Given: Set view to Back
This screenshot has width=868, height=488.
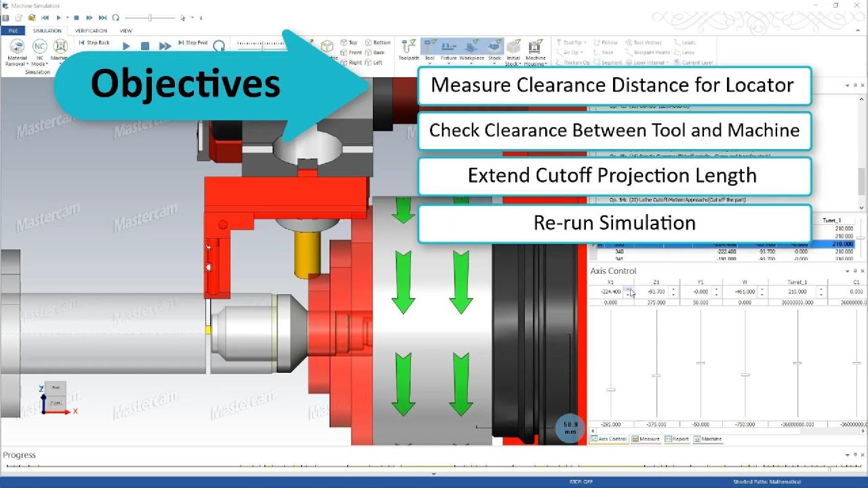Looking at the screenshot, I should pos(375,52).
